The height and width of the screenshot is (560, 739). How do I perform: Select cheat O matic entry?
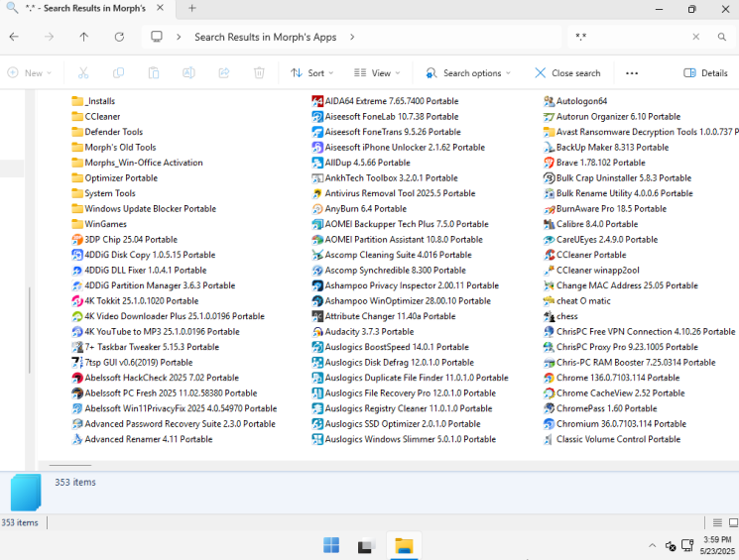pos(577,301)
